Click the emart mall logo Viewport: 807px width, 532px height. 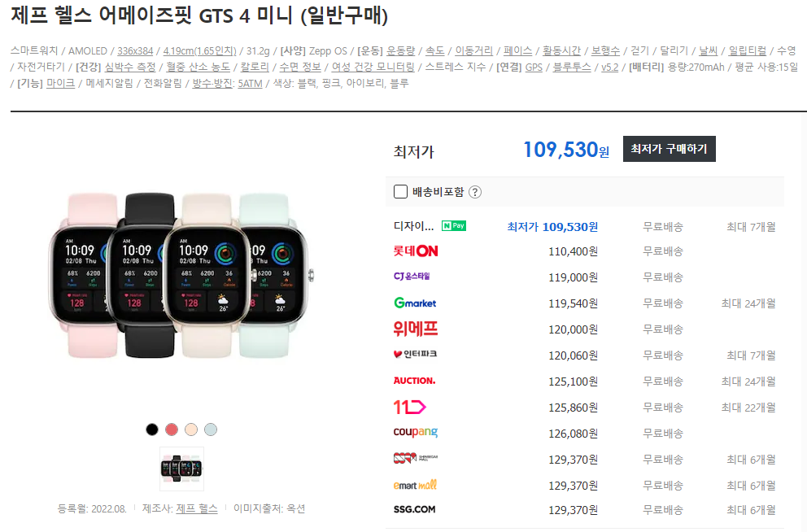[x=416, y=485]
